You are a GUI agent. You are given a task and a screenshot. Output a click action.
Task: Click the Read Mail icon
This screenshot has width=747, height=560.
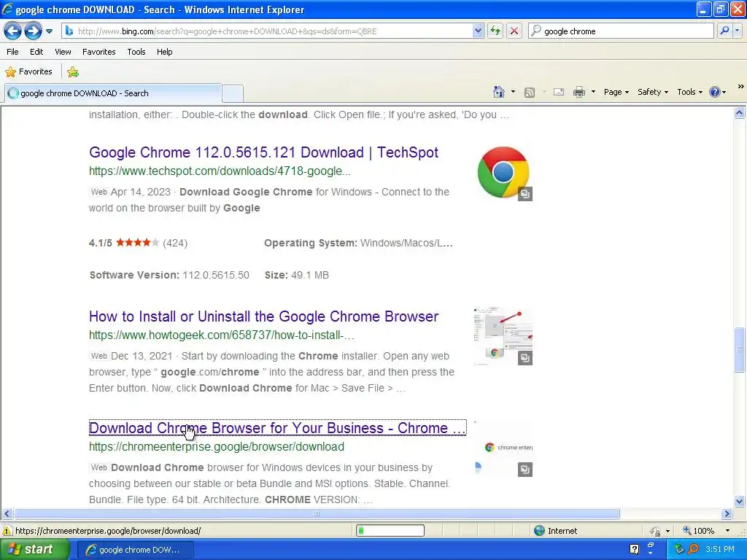tap(559, 92)
